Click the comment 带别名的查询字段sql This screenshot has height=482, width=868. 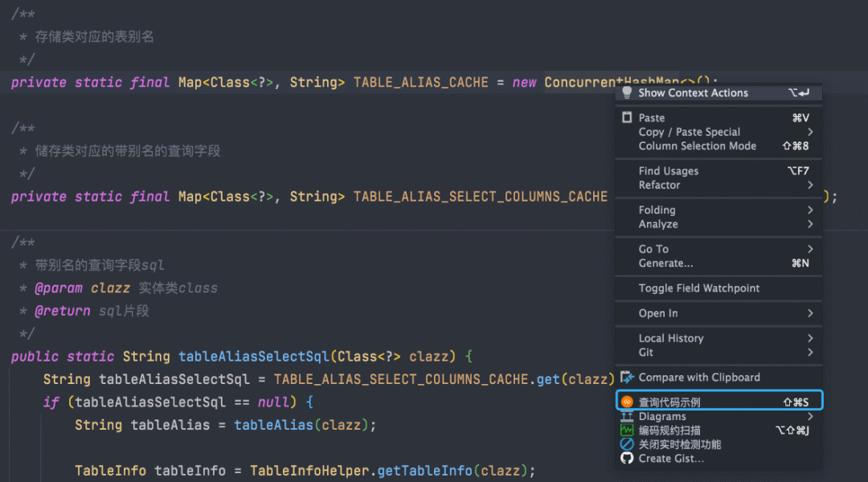[x=100, y=265]
